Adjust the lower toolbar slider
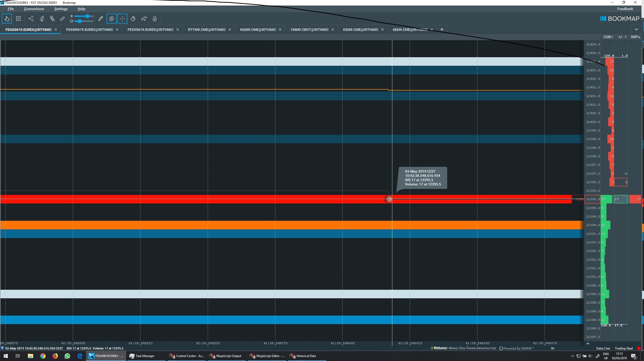Screen dimensions: 644x361 point(84,21)
